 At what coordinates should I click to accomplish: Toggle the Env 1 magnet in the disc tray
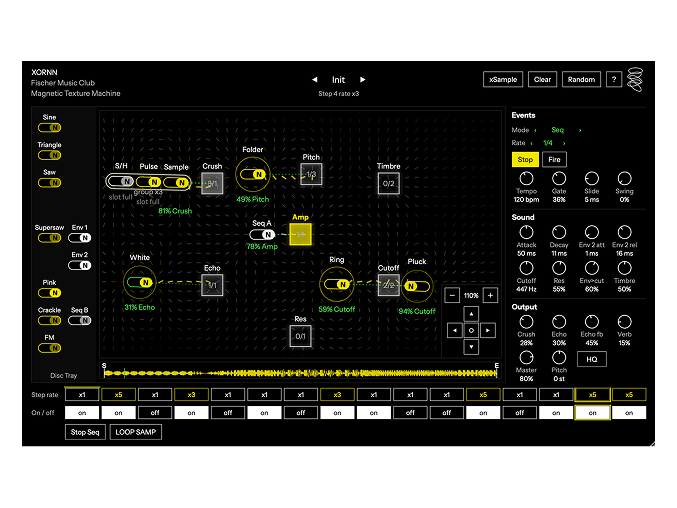[79, 238]
